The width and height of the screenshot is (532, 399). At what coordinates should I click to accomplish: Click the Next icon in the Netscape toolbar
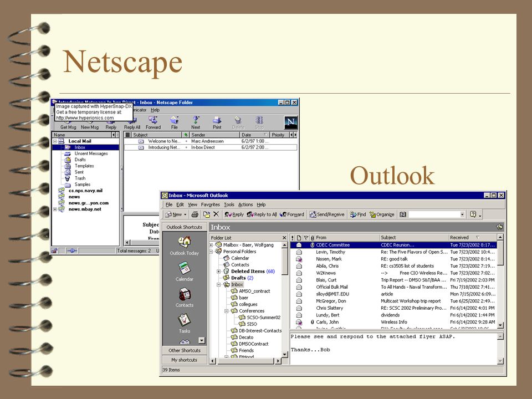click(196, 120)
